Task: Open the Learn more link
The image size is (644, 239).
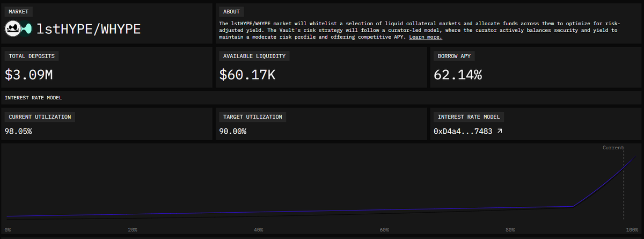Action: pyautogui.click(x=426, y=37)
